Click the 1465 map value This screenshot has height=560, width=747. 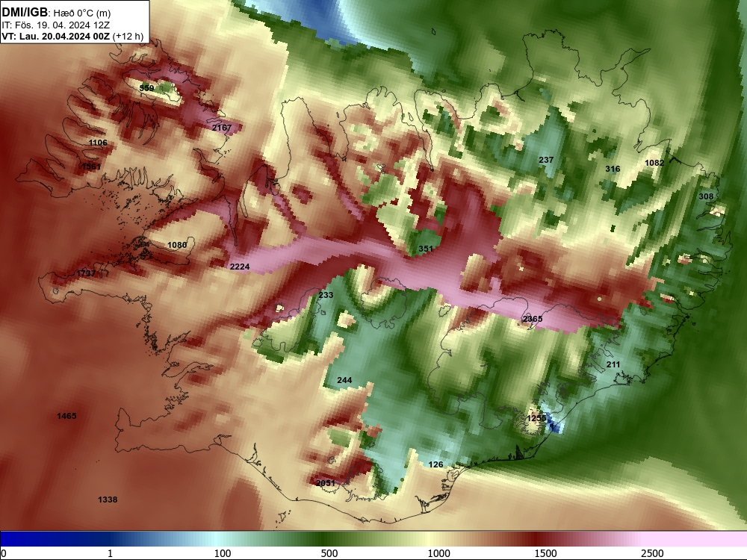tap(66, 416)
